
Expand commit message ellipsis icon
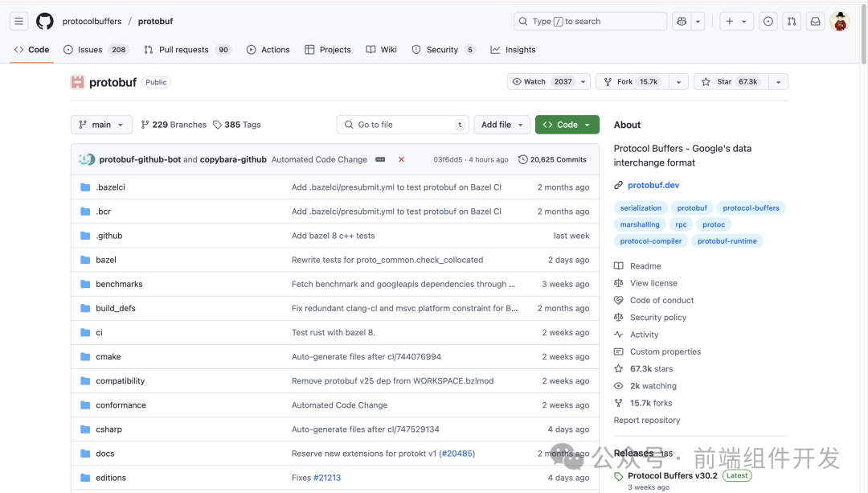[380, 159]
